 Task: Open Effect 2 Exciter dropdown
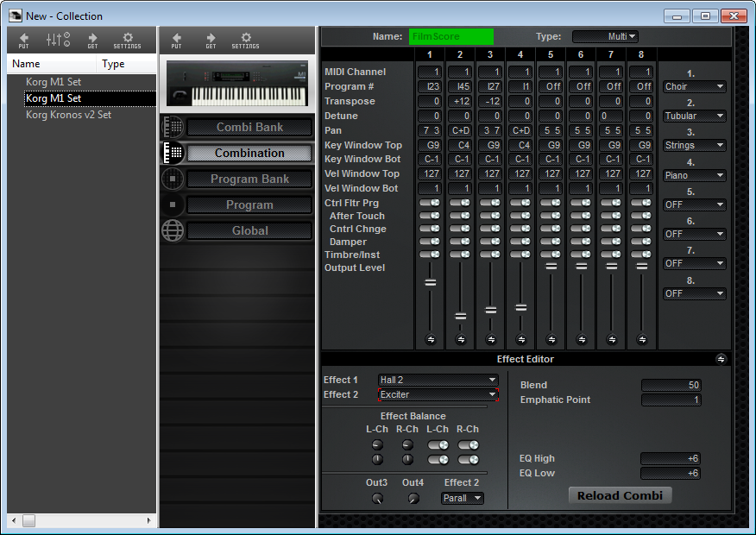(x=438, y=394)
